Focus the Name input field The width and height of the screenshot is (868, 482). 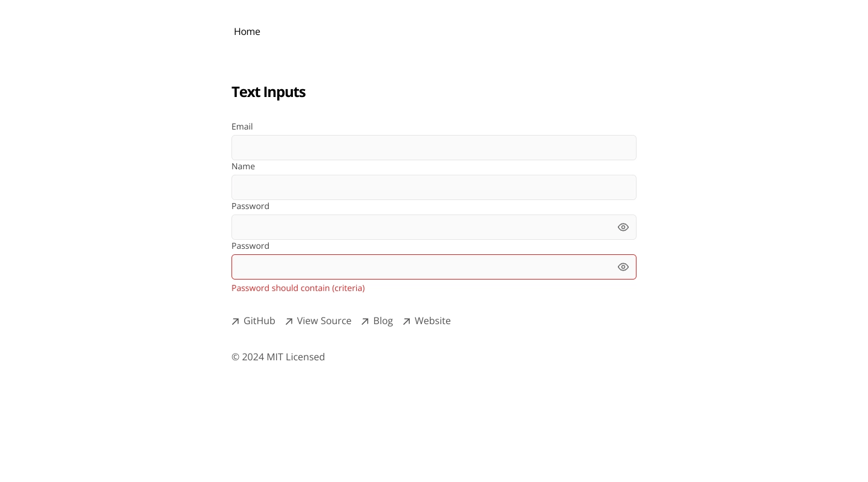click(x=434, y=187)
